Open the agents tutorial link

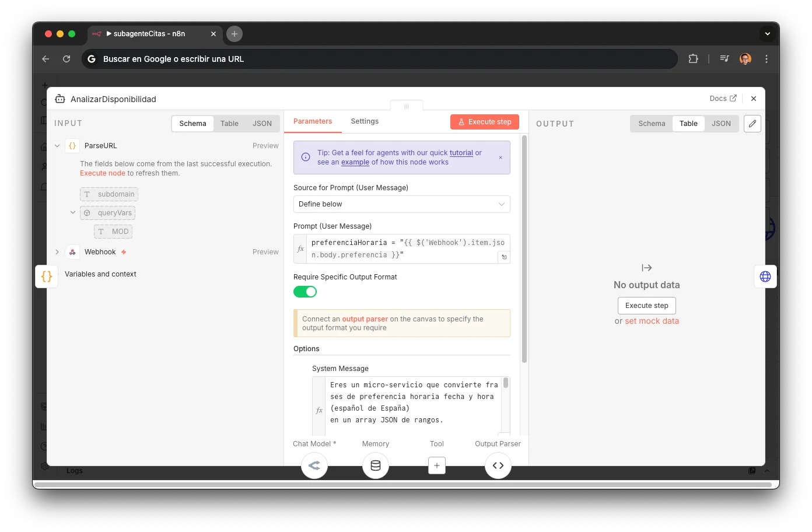click(x=461, y=152)
